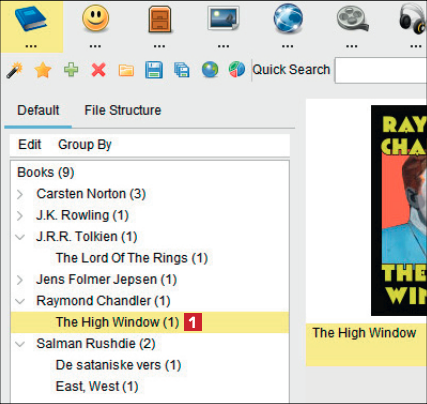Click the red X delete icon
Viewport: 427px width, 404px height.
click(99, 70)
